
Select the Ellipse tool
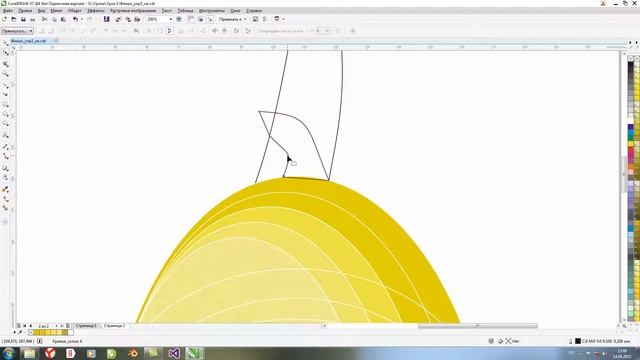pyautogui.click(x=5, y=114)
